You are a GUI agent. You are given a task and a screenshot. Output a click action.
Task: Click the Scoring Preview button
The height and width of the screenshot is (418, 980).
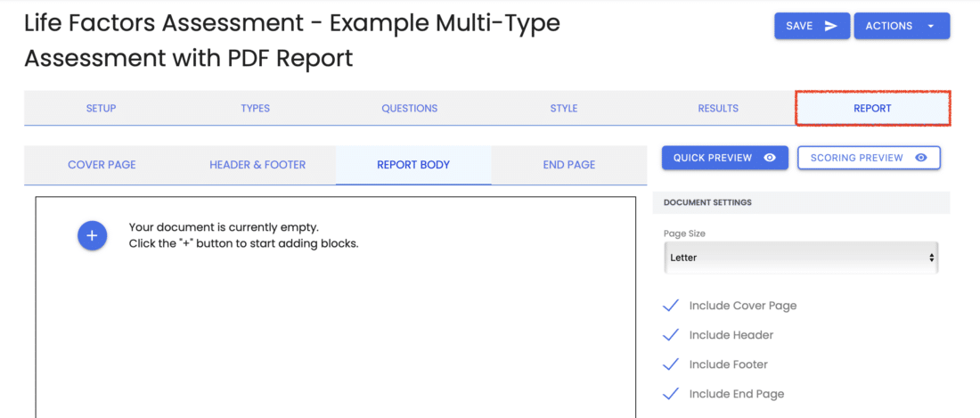tap(869, 158)
